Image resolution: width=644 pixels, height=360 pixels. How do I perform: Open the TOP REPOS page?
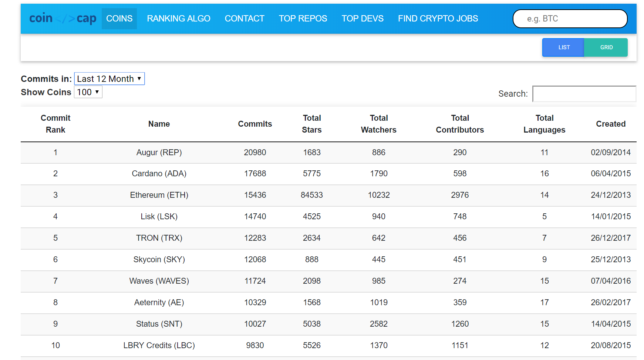[303, 19]
